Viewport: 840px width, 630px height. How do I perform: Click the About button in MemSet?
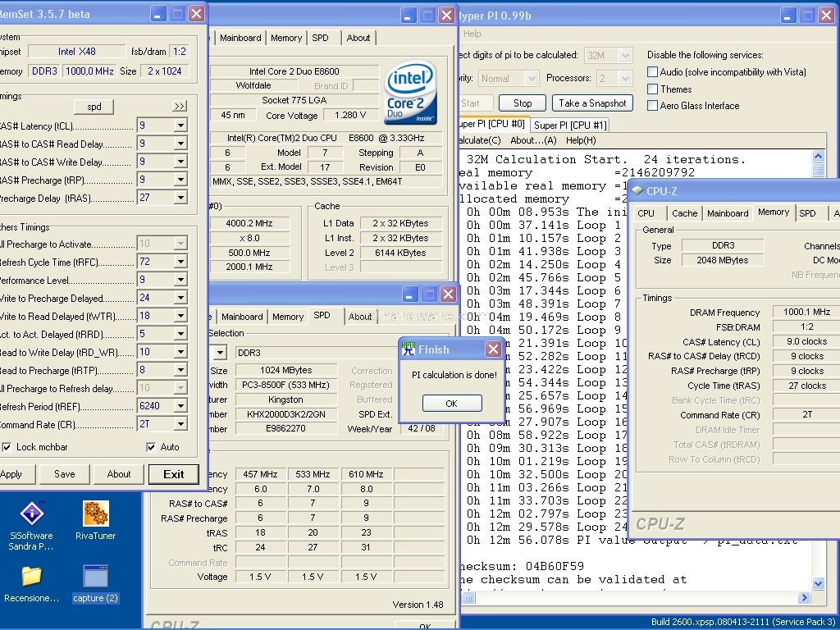[x=119, y=474]
